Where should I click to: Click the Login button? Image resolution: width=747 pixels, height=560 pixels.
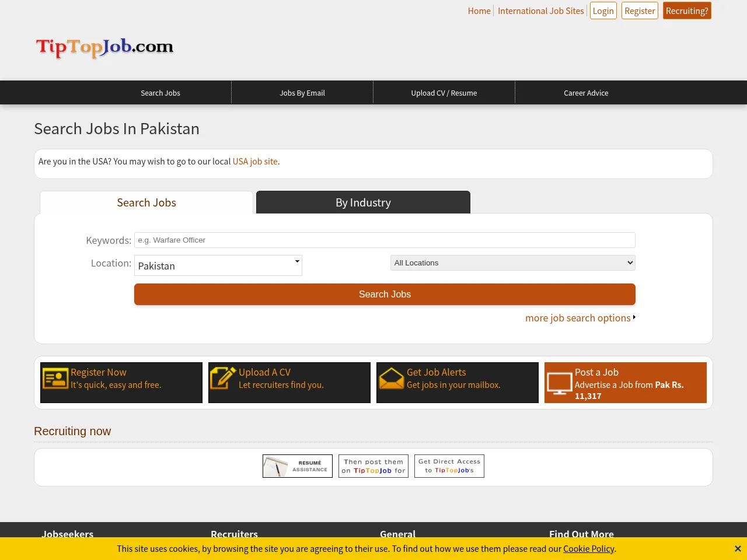[x=603, y=11]
